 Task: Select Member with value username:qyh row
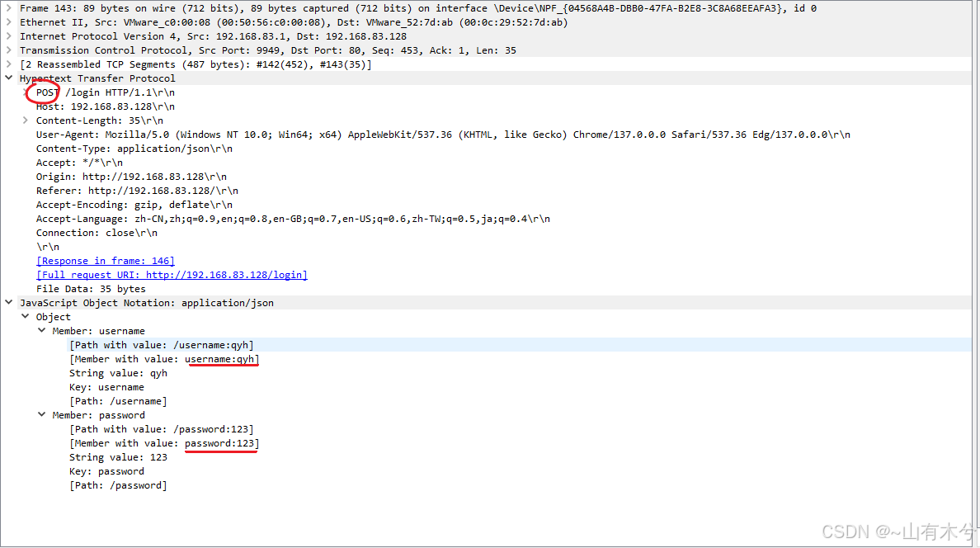point(164,359)
